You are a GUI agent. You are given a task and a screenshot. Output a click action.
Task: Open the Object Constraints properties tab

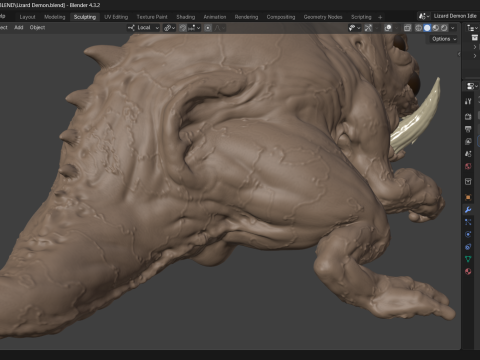tap(468, 247)
